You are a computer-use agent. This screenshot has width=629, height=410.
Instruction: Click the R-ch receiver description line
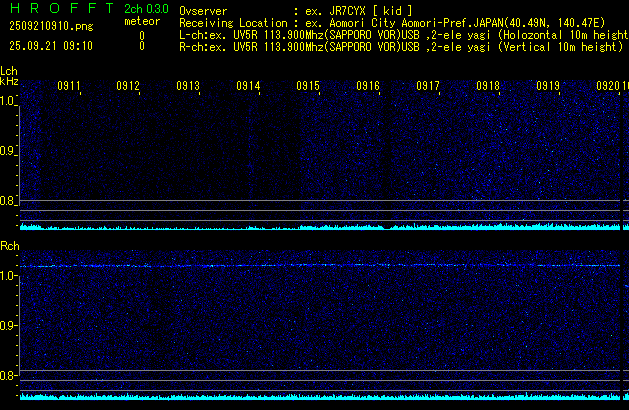pos(400,46)
